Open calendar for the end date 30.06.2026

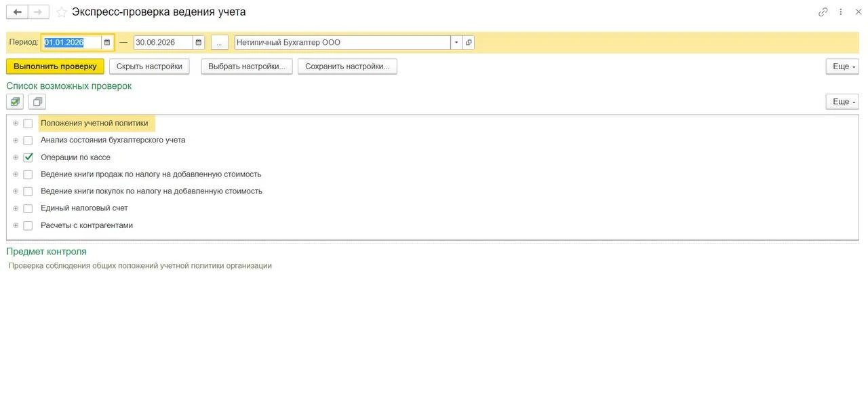(x=198, y=42)
